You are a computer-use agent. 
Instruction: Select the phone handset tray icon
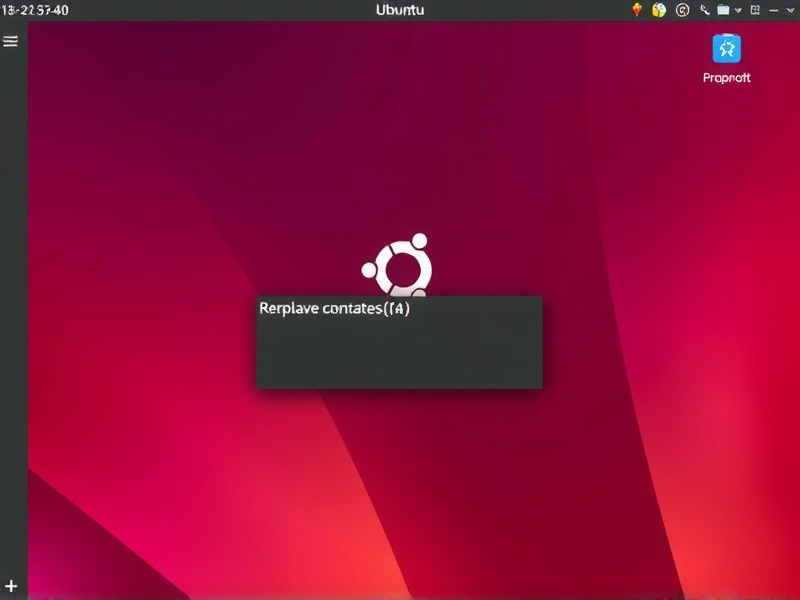pos(704,10)
